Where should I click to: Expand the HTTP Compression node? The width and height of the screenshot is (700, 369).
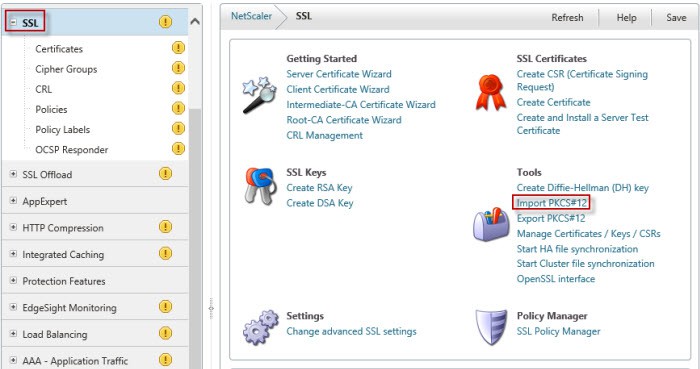[x=13, y=227]
